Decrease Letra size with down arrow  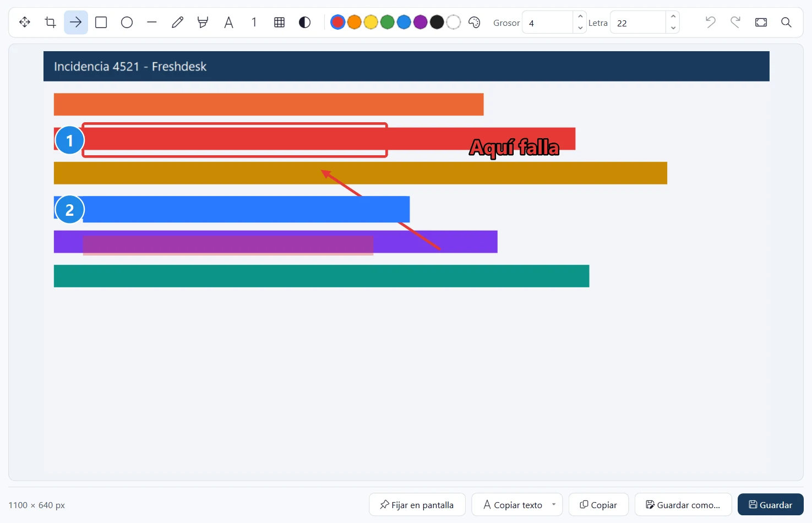pos(673,28)
